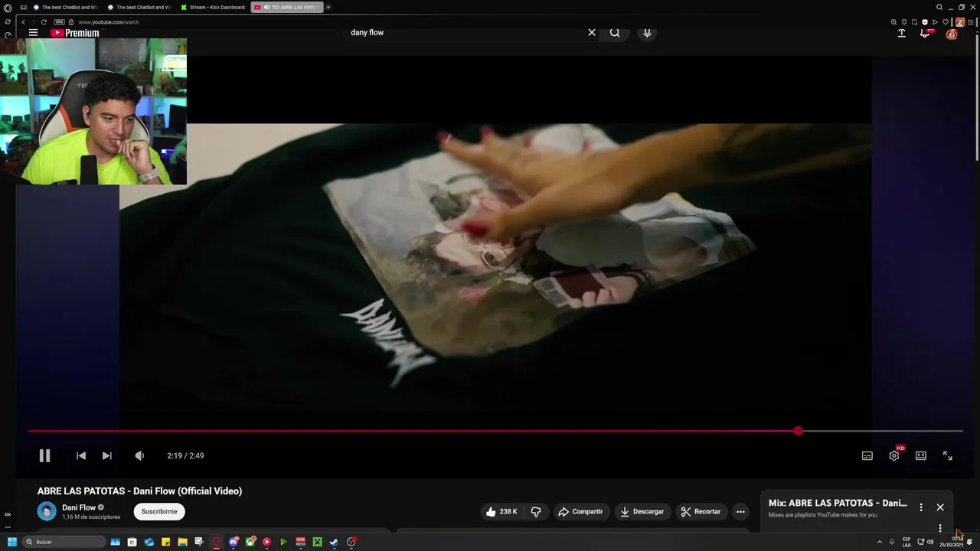
Task: Open File Explorer from the taskbar
Action: coord(182,542)
